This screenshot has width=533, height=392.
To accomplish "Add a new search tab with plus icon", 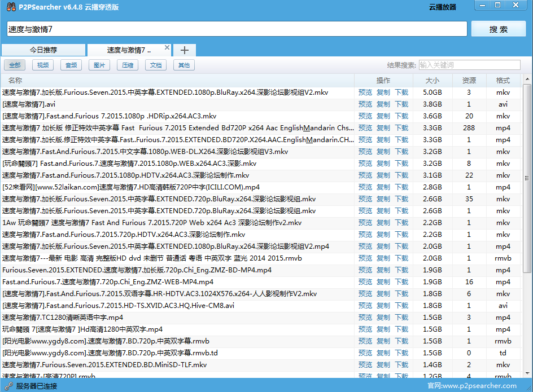I will [x=184, y=50].
